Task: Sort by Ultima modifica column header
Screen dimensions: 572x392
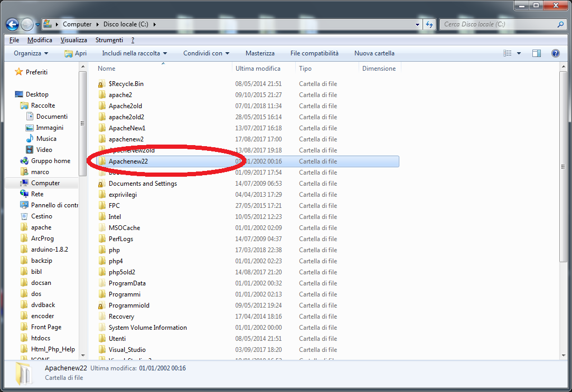Action: pyautogui.click(x=258, y=69)
